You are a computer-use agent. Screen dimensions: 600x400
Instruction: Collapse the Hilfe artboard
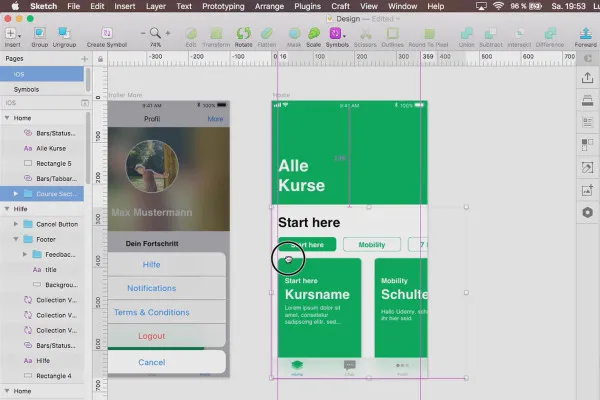pos(7,209)
